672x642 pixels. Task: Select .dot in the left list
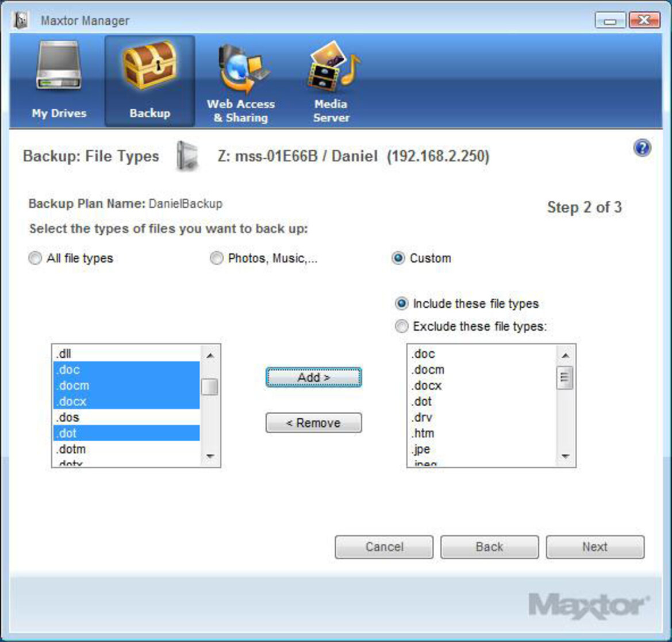[x=126, y=433]
